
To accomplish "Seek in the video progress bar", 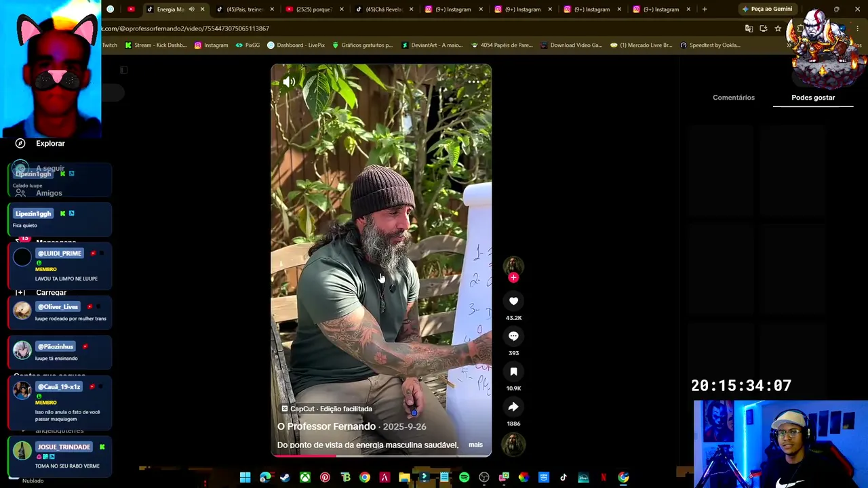I will pos(381,455).
